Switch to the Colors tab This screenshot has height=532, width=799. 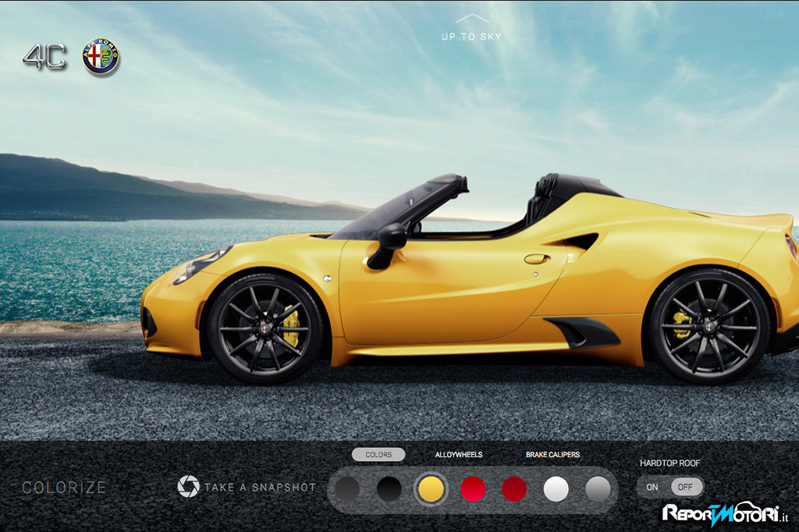point(378,455)
